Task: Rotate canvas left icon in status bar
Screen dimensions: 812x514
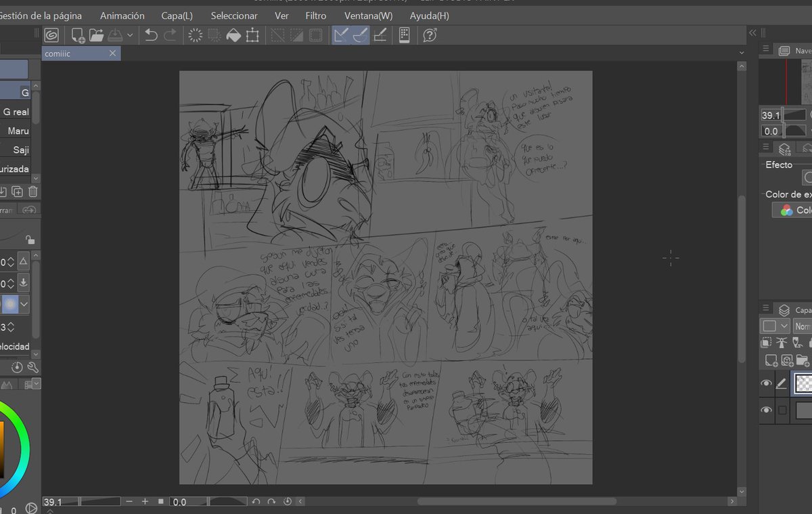Action: pyautogui.click(x=256, y=502)
